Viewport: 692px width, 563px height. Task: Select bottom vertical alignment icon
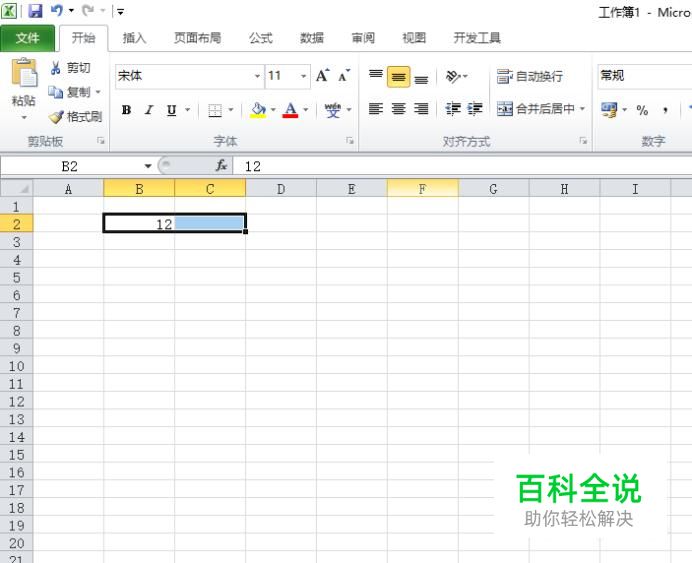421,78
